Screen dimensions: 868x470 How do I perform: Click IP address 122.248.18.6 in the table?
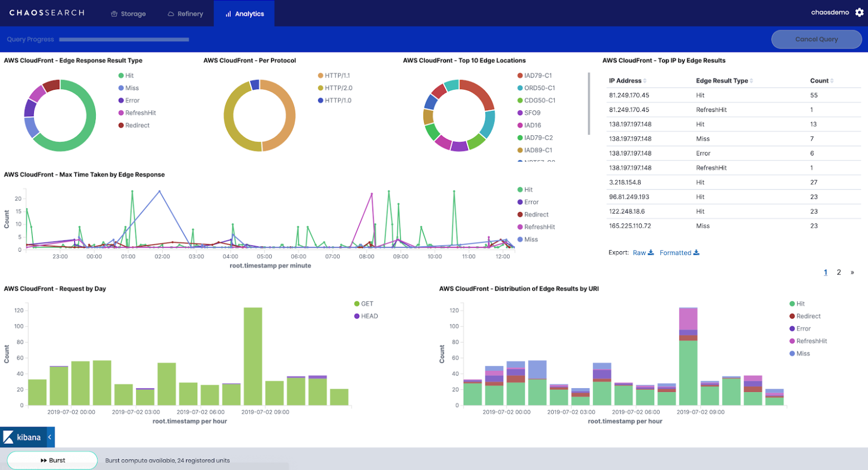627,212
